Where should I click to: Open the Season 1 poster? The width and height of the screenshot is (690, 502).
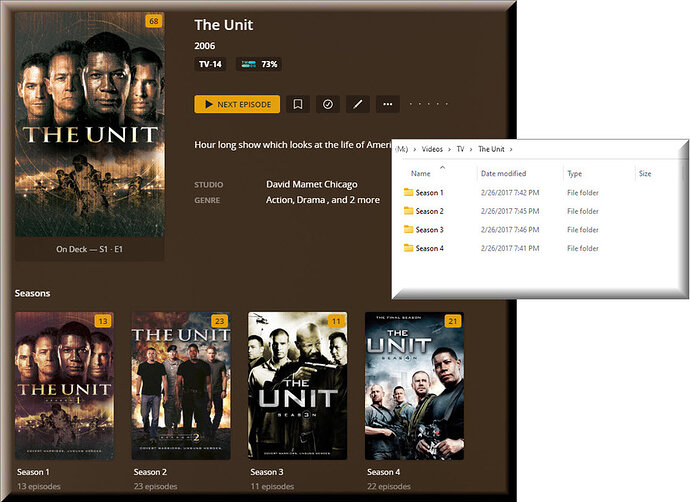[65, 386]
